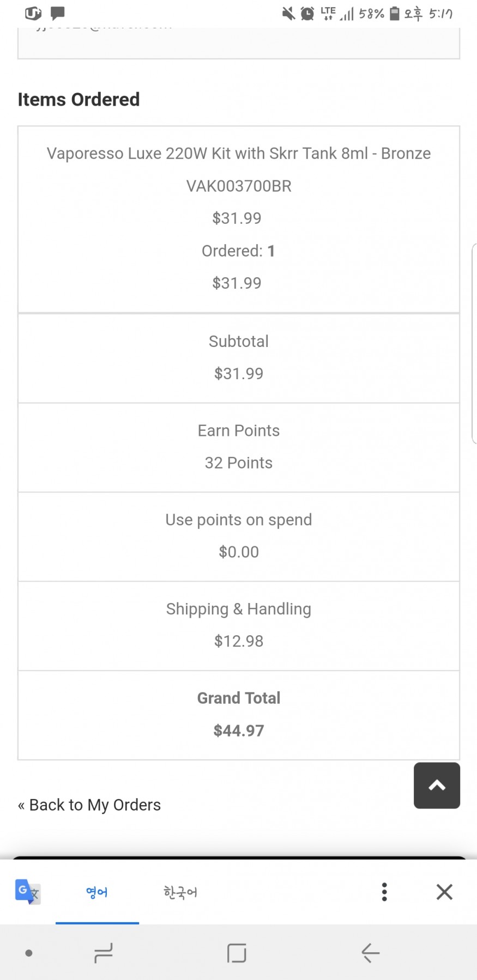Tap the Grand Total $44.97 amount
The width and height of the screenshot is (477, 980).
(x=238, y=731)
